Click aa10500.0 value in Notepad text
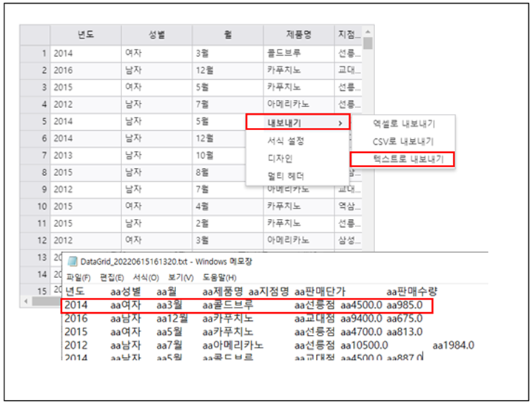532x403 pixels. (x=364, y=345)
